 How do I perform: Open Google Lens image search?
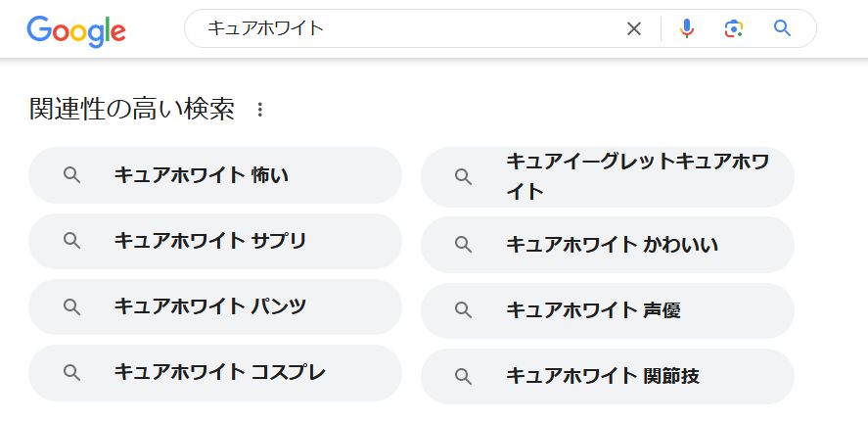734,28
